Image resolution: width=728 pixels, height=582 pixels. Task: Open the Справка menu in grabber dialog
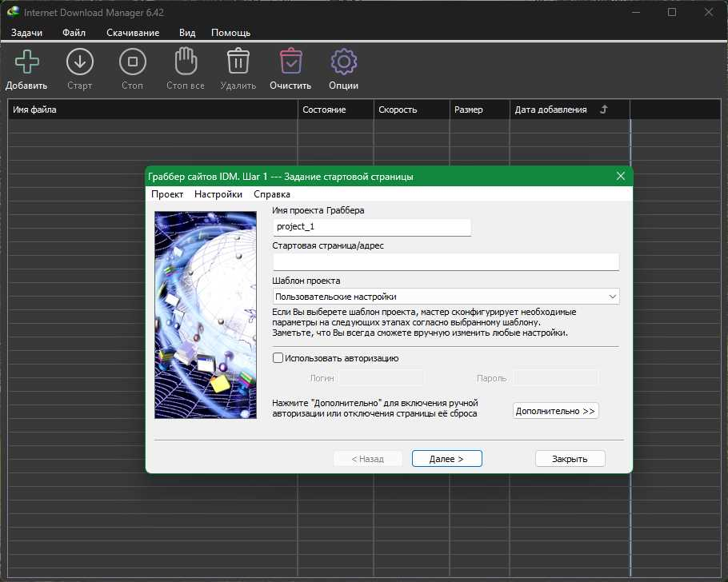272,194
